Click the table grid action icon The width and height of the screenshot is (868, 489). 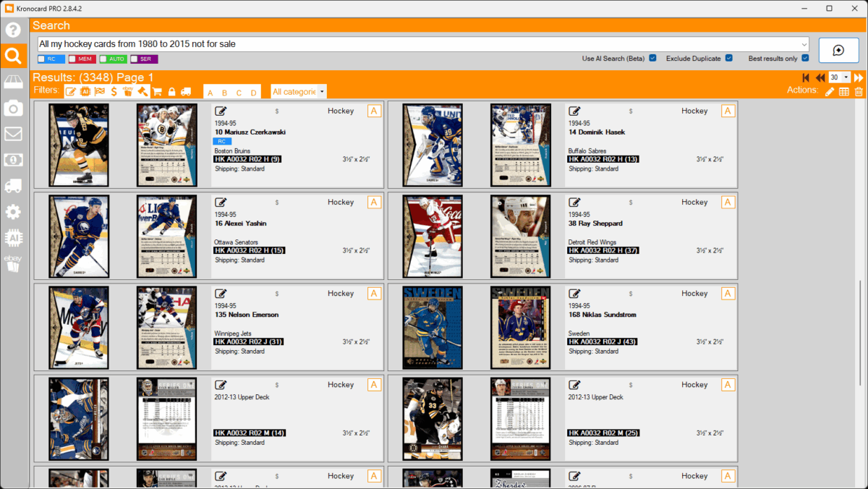(844, 91)
